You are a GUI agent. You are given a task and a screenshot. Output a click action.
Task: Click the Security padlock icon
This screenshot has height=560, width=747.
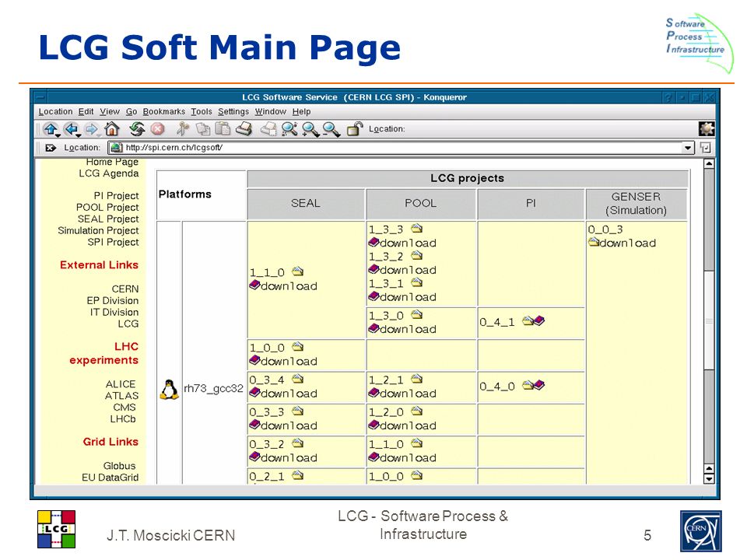point(355,128)
